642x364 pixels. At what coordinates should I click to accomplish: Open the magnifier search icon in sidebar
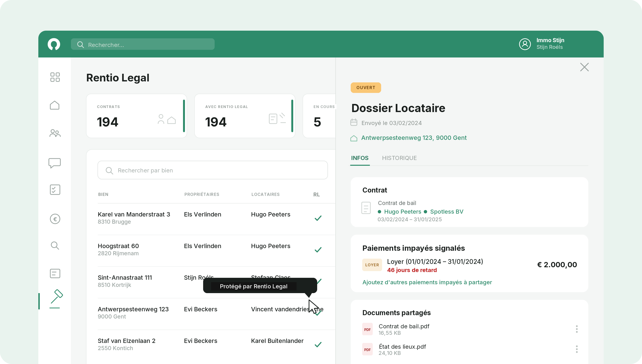pos(55,246)
